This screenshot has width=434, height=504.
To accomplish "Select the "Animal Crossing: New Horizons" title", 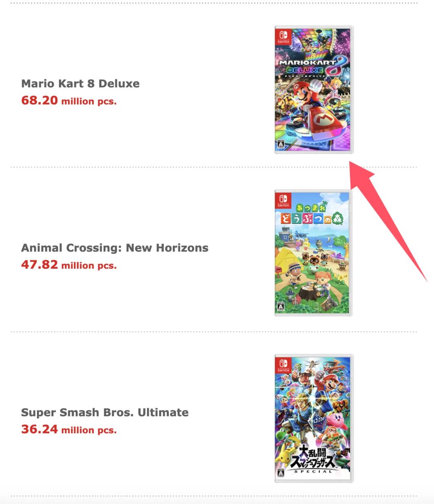I will point(115,248).
